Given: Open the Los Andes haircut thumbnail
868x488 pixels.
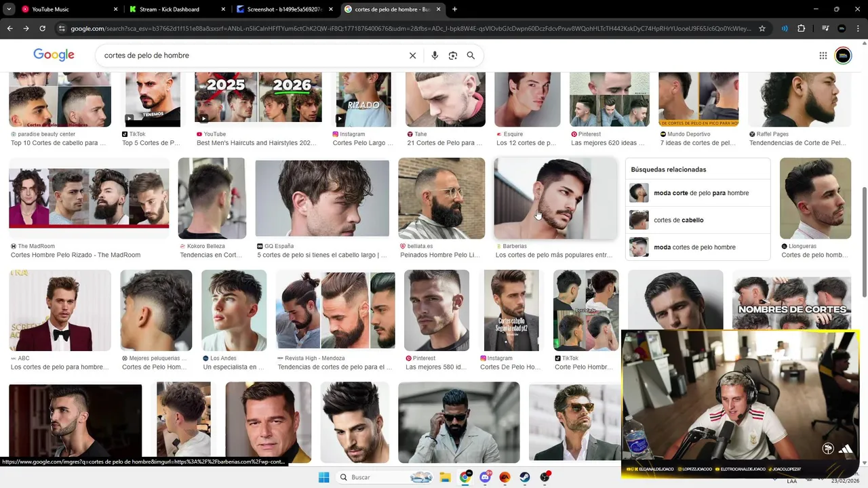Looking at the screenshot, I should tap(234, 310).
